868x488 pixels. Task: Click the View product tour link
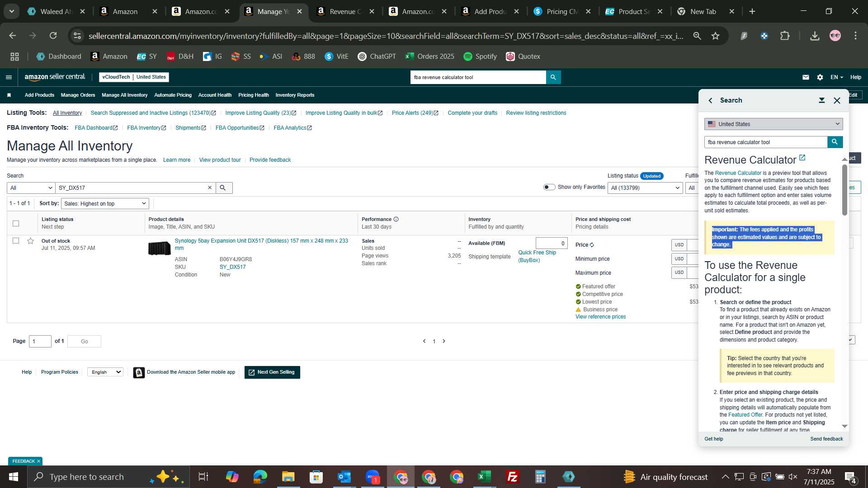click(220, 160)
